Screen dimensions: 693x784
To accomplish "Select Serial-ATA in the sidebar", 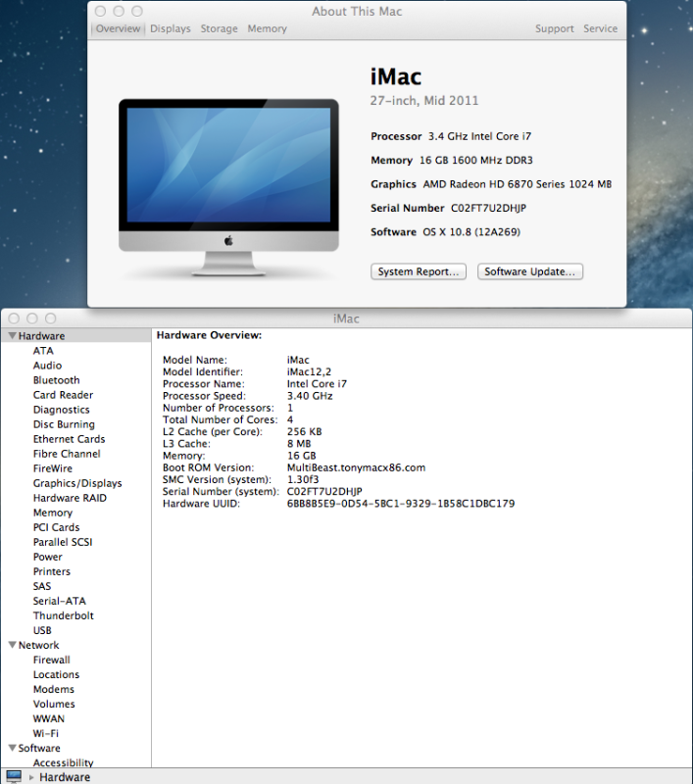I will [60, 601].
